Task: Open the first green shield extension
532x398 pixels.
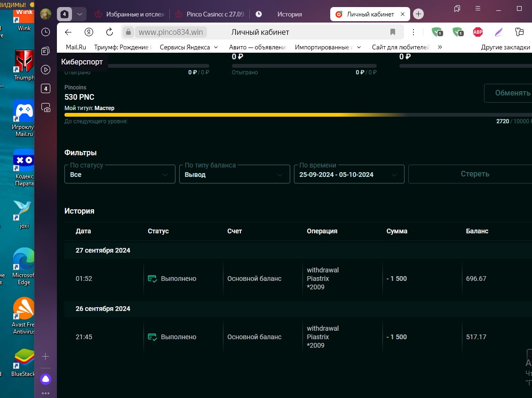Action: 437,32
